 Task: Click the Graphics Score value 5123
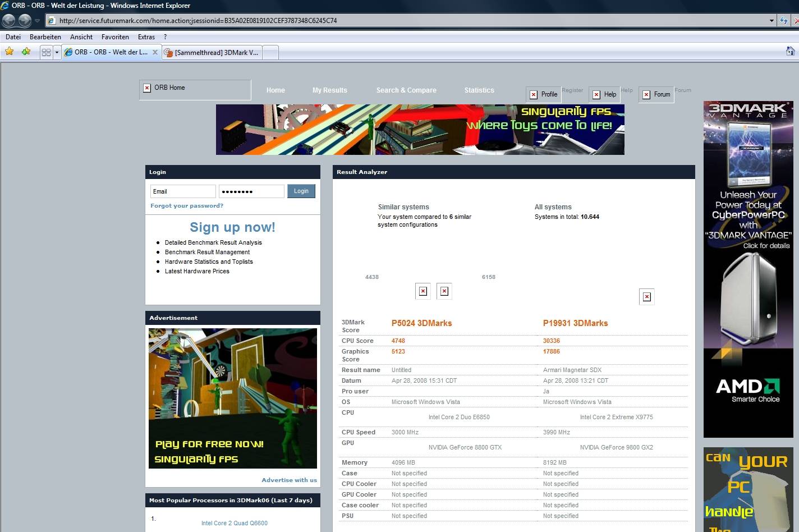coord(398,351)
